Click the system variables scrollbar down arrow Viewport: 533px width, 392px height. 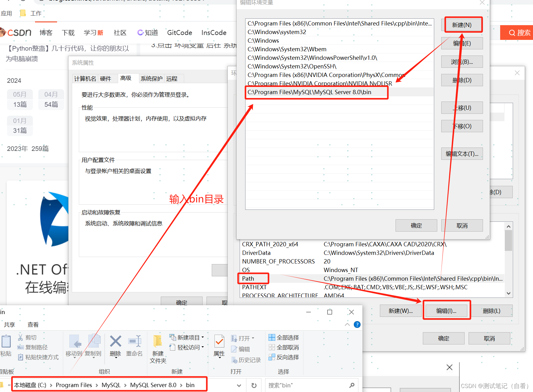tap(508, 293)
